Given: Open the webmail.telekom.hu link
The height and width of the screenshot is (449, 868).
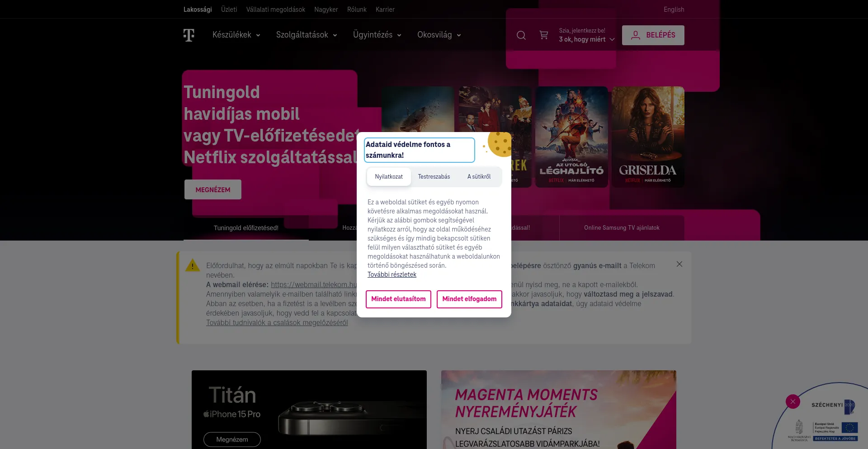Looking at the screenshot, I should (x=314, y=285).
